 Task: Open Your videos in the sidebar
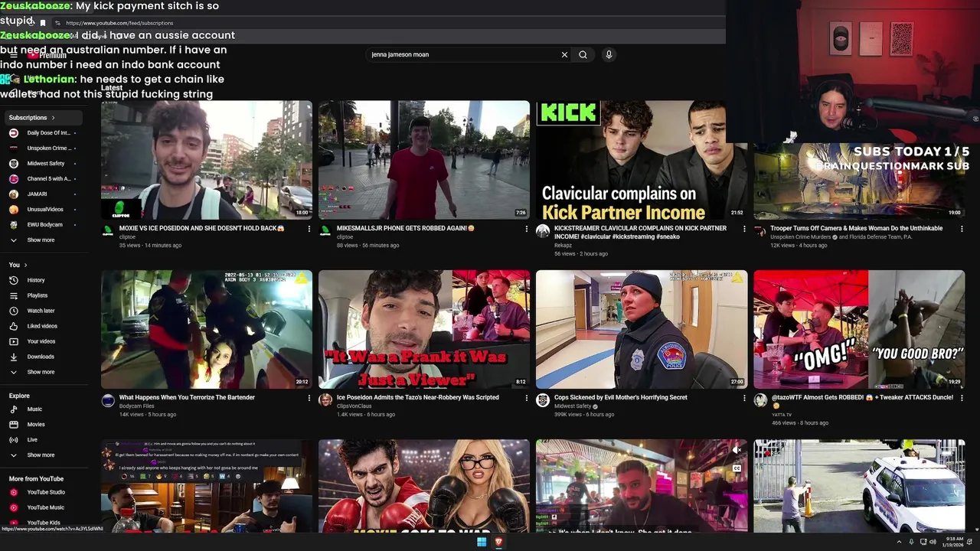point(41,341)
